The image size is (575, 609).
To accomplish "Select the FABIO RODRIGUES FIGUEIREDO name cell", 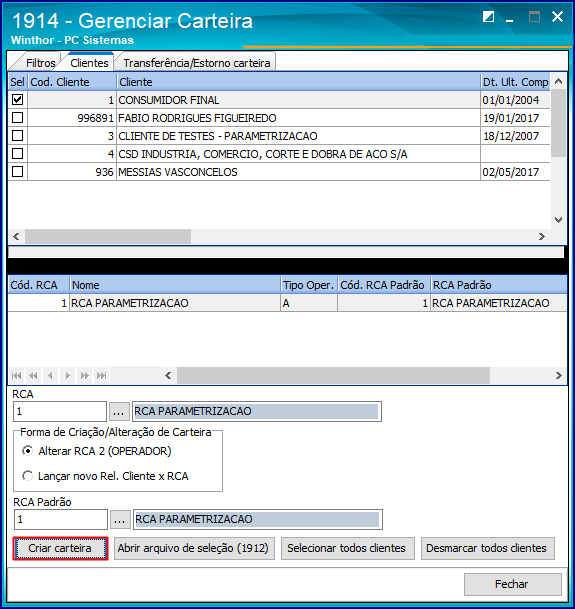I will point(298,118).
